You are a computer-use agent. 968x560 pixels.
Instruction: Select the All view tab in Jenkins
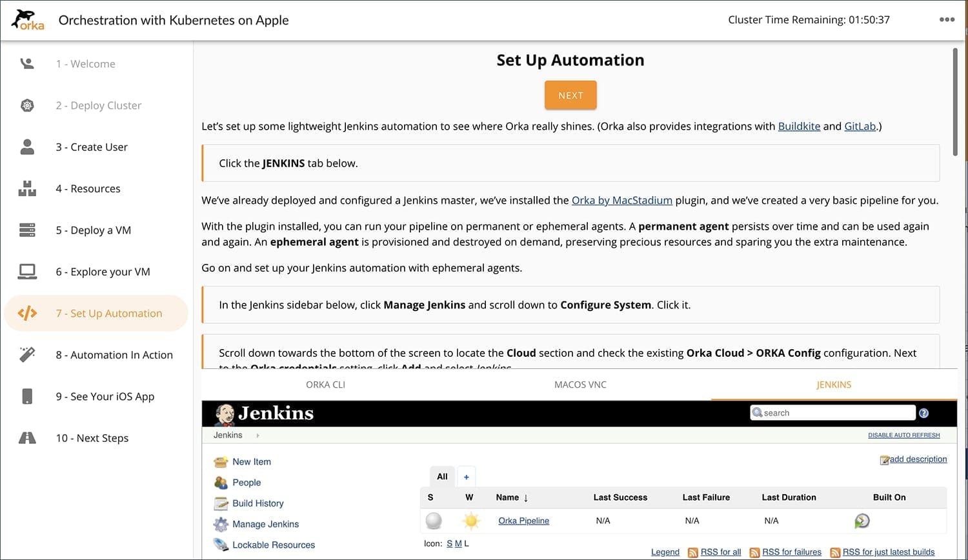pyautogui.click(x=442, y=477)
